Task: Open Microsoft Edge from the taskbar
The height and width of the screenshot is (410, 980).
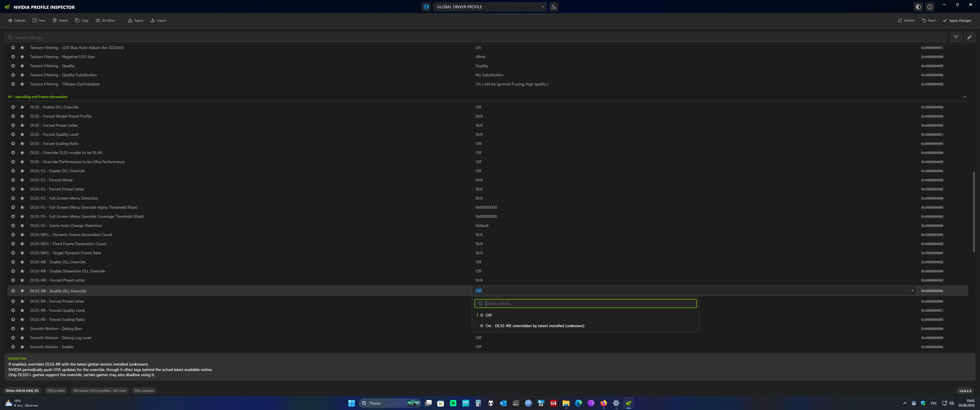Action: [578, 403]
